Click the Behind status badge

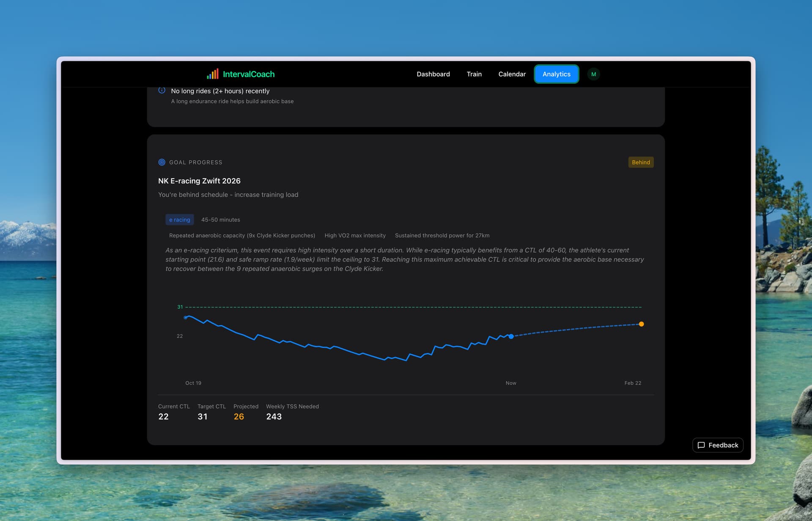click(x=641, y=162)
